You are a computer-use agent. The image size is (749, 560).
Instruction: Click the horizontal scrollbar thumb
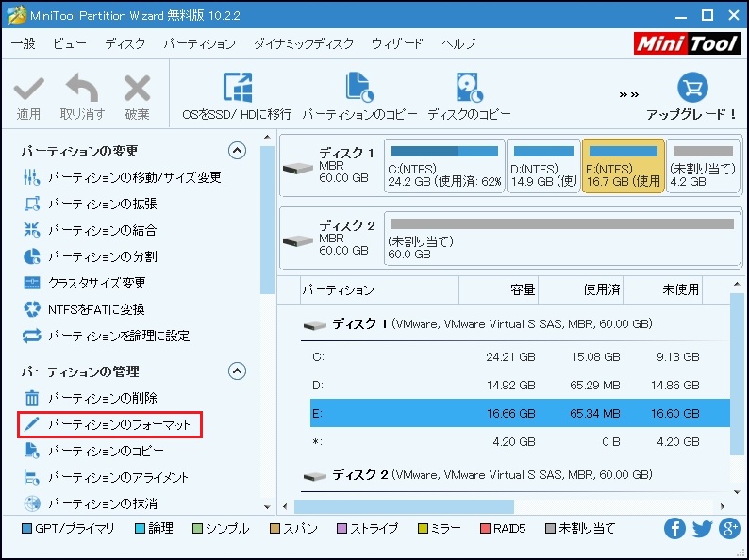[404, 506]
